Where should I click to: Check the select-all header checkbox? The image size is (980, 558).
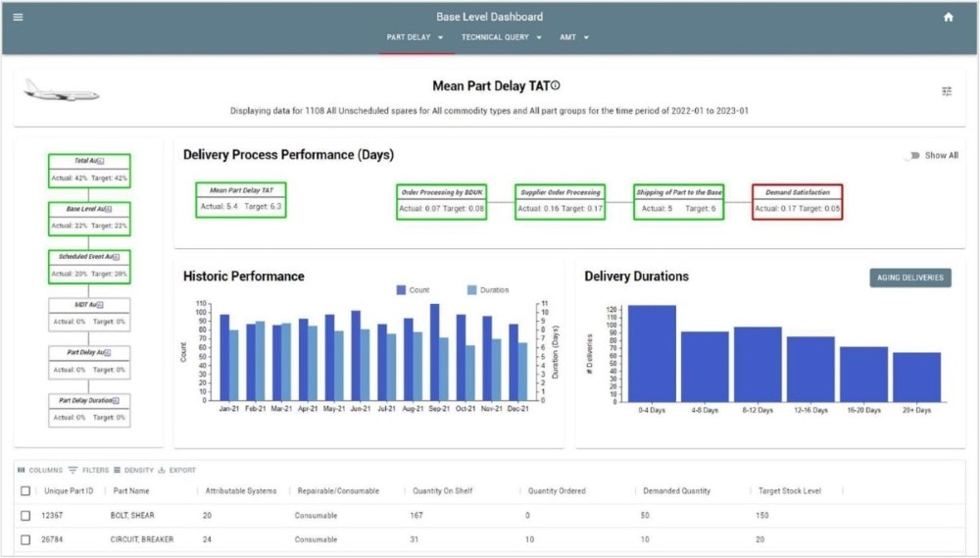click(x=25, y=491)
